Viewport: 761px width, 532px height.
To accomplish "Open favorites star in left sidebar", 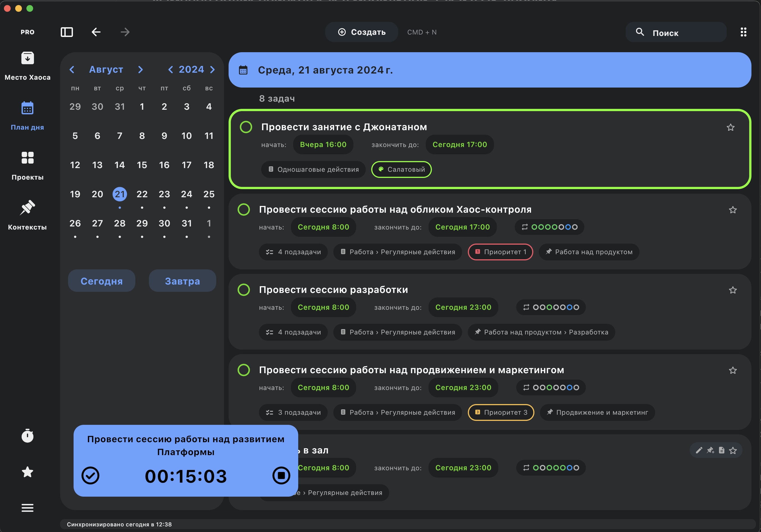I will click(28, 472).
